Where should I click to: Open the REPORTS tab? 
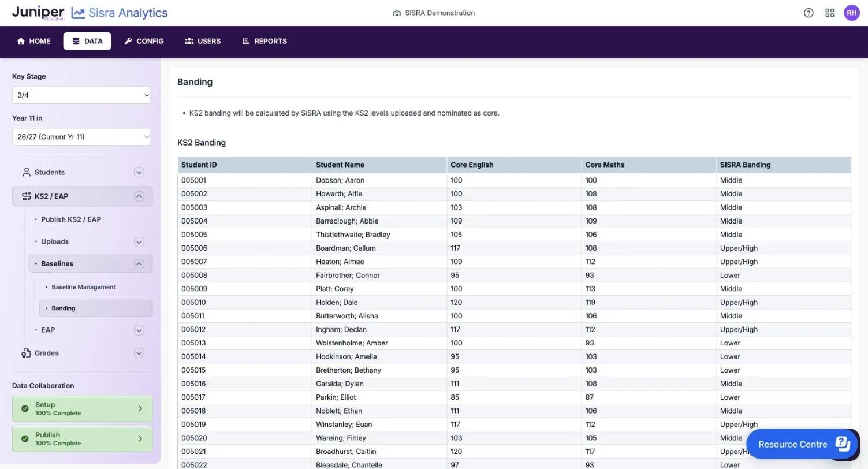point(265,41)
